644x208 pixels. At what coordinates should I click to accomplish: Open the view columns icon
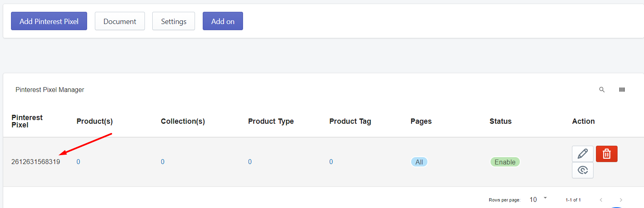tap(622, 90)
